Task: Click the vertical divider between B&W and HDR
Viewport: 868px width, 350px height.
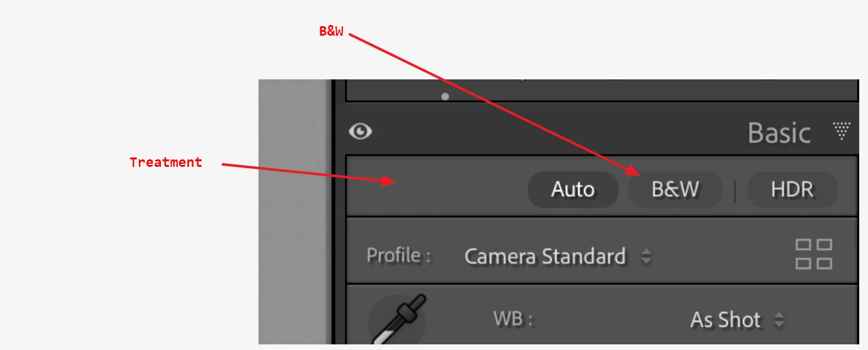Action: pos(735,191)
